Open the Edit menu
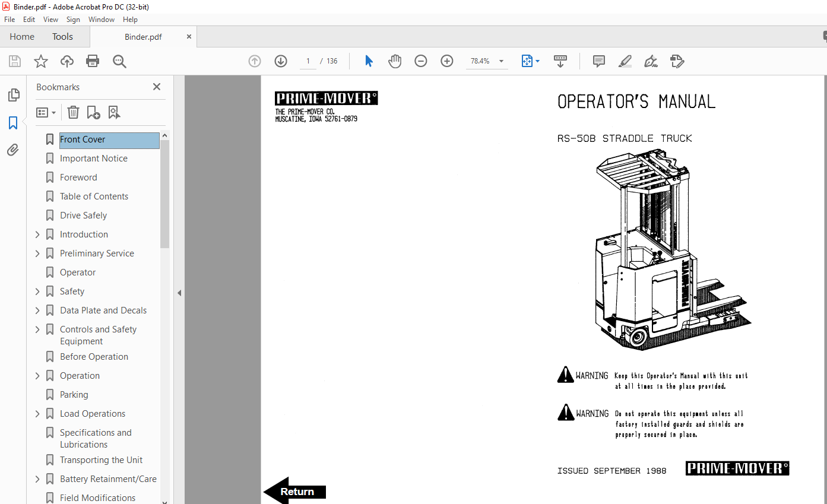This screenshot has width=827, height=504. [29, 20]
